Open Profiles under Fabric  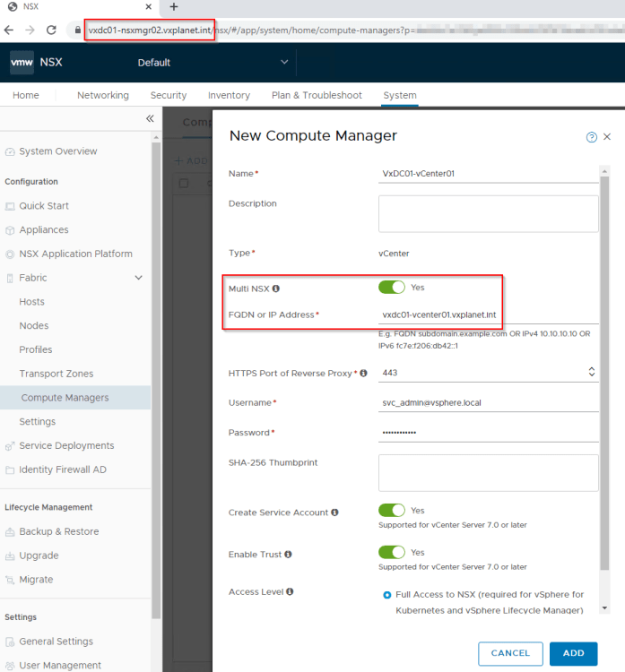[36, 349]
